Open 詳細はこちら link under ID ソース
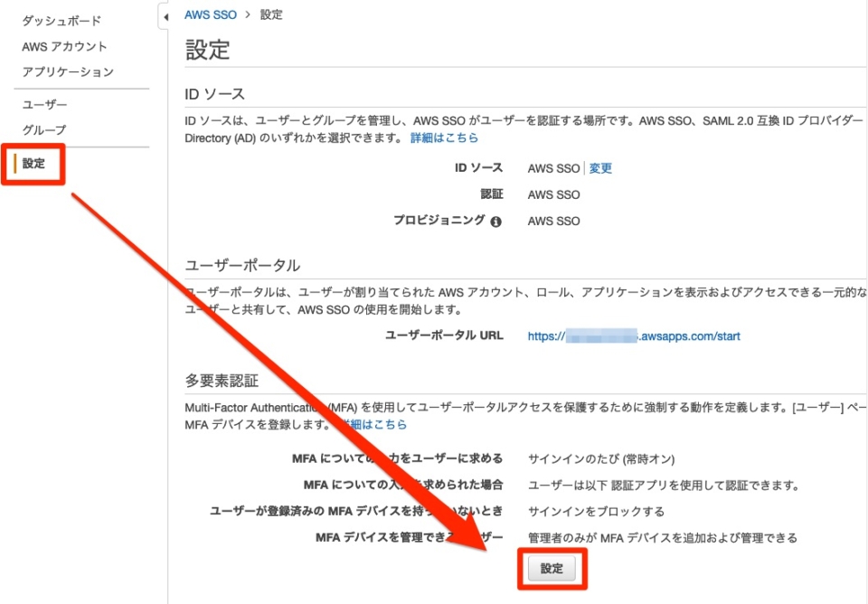The height and width of the screenshot is (604, 868). pyautogui.click(x=444, y=137)
